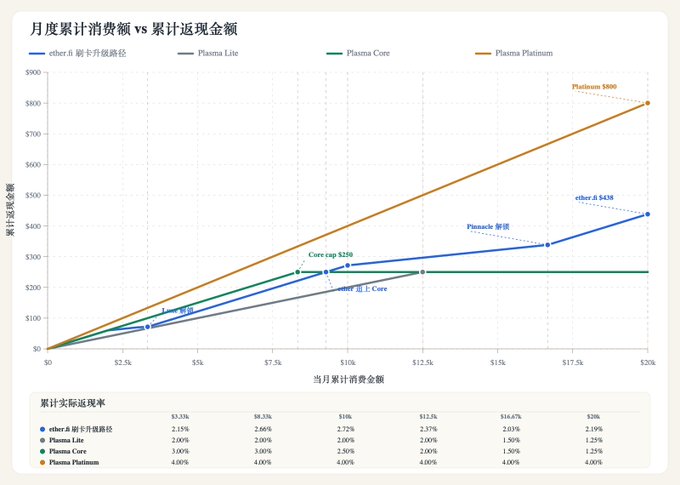Click the 'Pinnacle 解锁' annotation label

tap(488, 226)
